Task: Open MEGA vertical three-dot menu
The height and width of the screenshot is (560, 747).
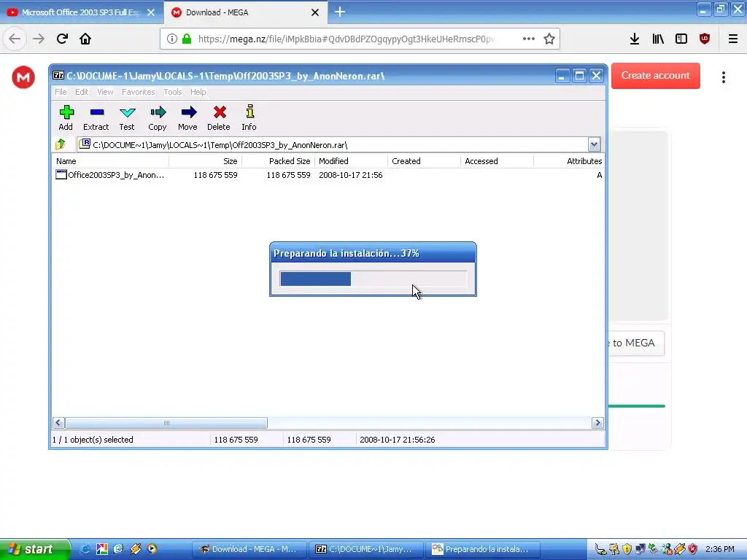Action: (724, 77)
